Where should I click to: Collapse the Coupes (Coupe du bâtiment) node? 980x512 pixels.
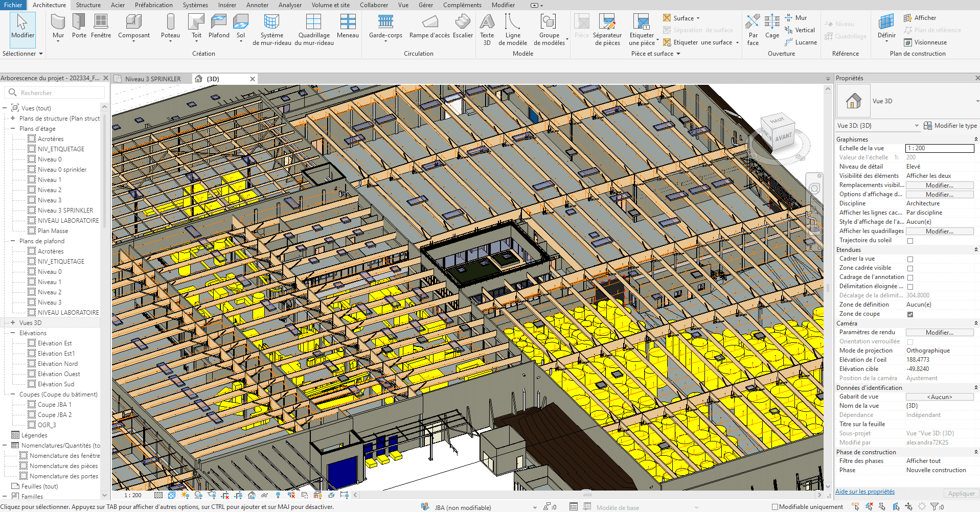click(x=13, y=394)
